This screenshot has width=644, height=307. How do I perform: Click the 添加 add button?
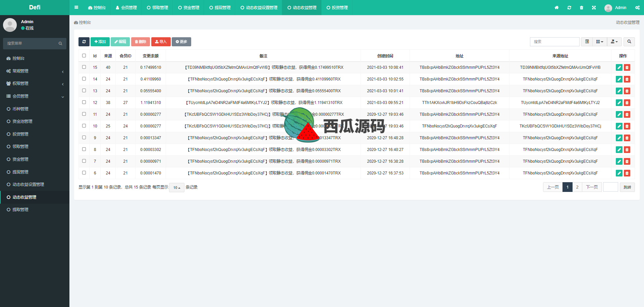[100, 42]
